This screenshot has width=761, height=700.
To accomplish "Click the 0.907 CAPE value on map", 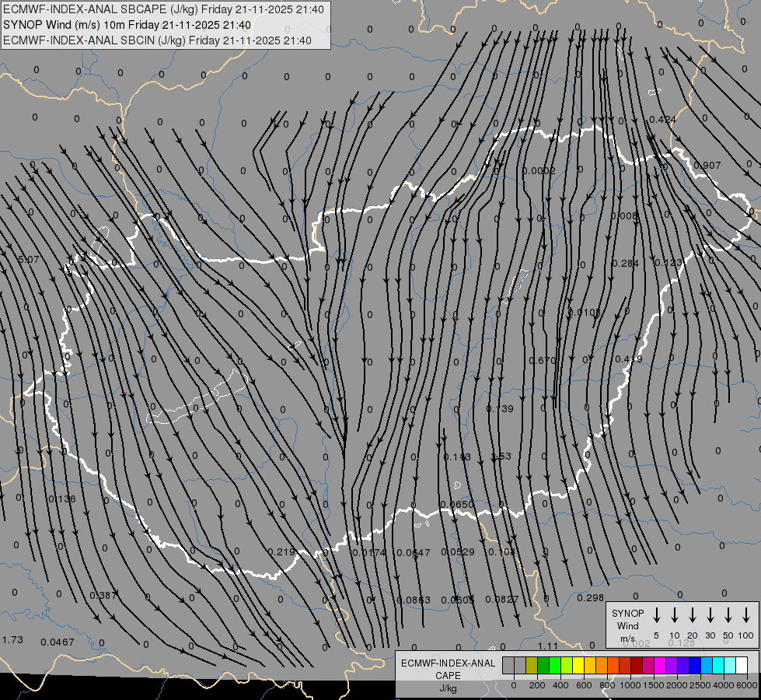I will click(707, 166).
